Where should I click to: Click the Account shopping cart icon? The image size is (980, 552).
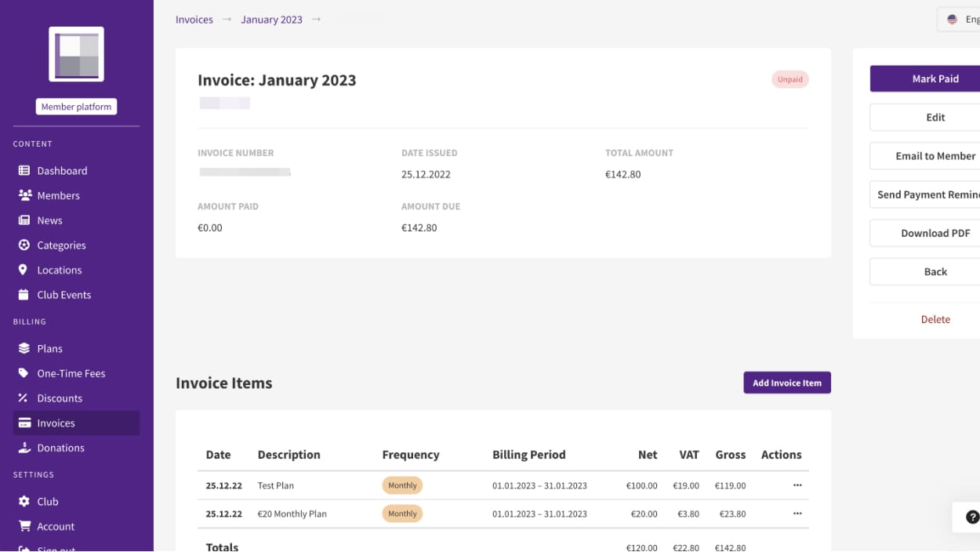[24, 526]
